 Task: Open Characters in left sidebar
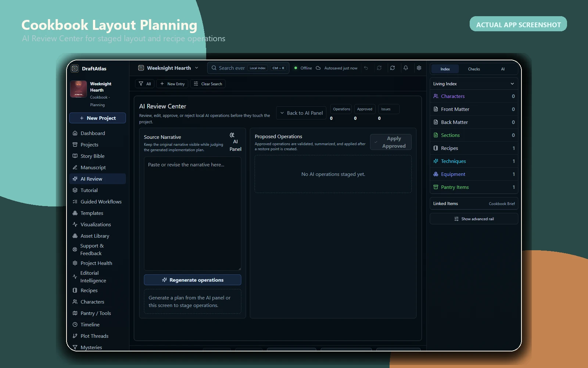tap(97, 302)
